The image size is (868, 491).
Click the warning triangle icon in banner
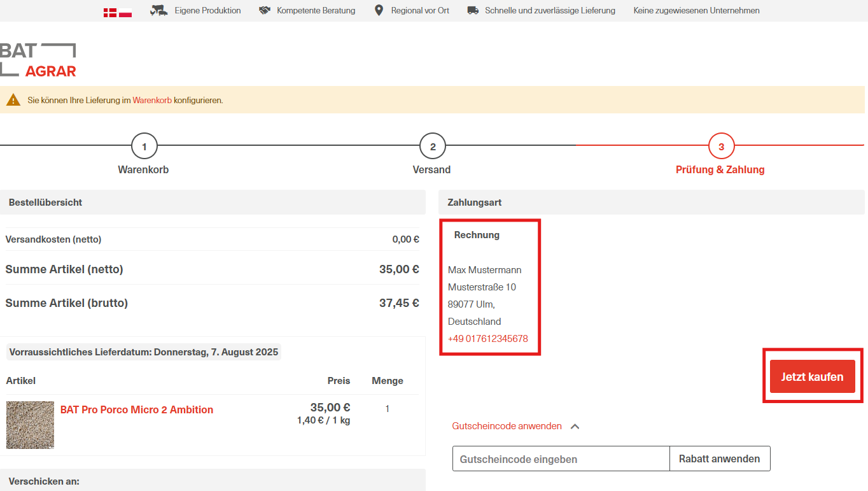pyautogui.click(x=13, y=100)
